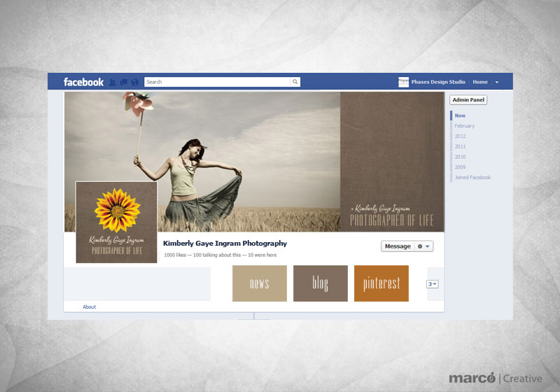Open the account dropdown arrow beside Home
560x392 pixels.
coord(497,82)
